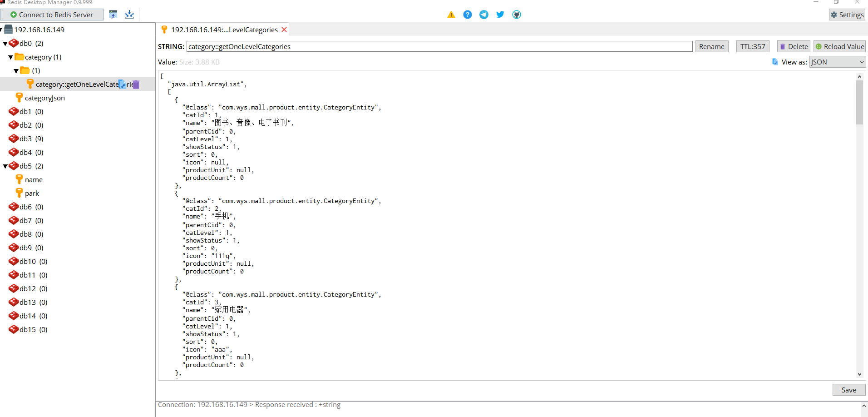Open the Twitter icon
Image resolution: width=868 pixels, height=417 pixels.
[500, 14]
